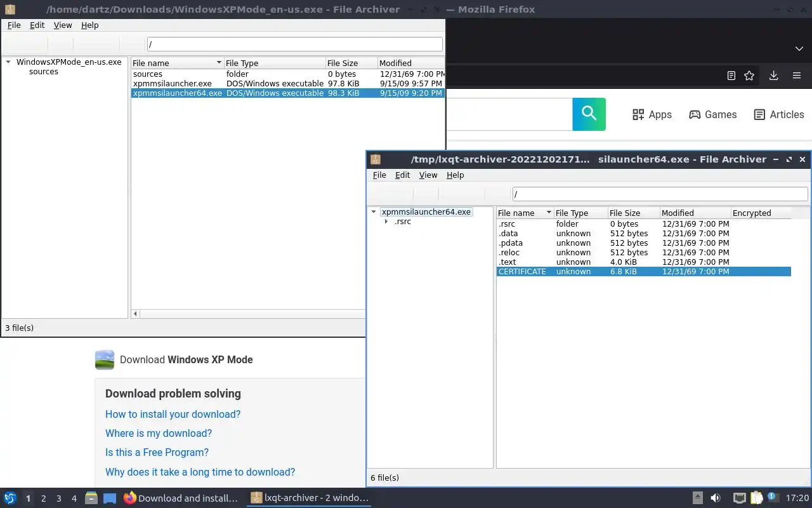Open the clipboard manager tray icon
812x508 pixels.
click(x=757, y=498)
